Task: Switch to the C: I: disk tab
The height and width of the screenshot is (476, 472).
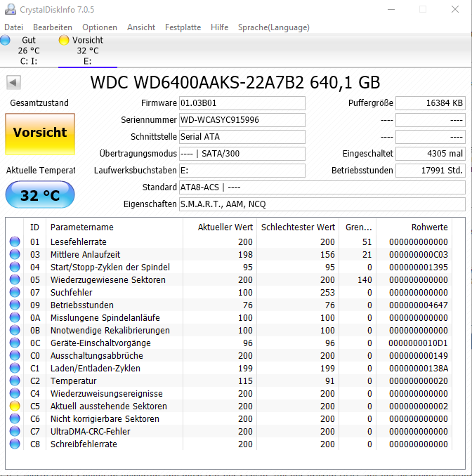Action: point(29,51)
